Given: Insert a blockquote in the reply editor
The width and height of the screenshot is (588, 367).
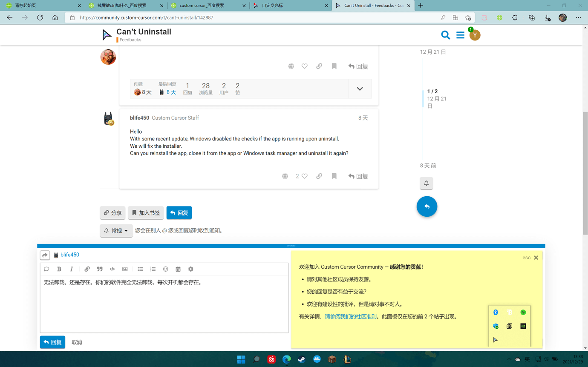Looking at the screenshot, I should [x=100, y=269].
